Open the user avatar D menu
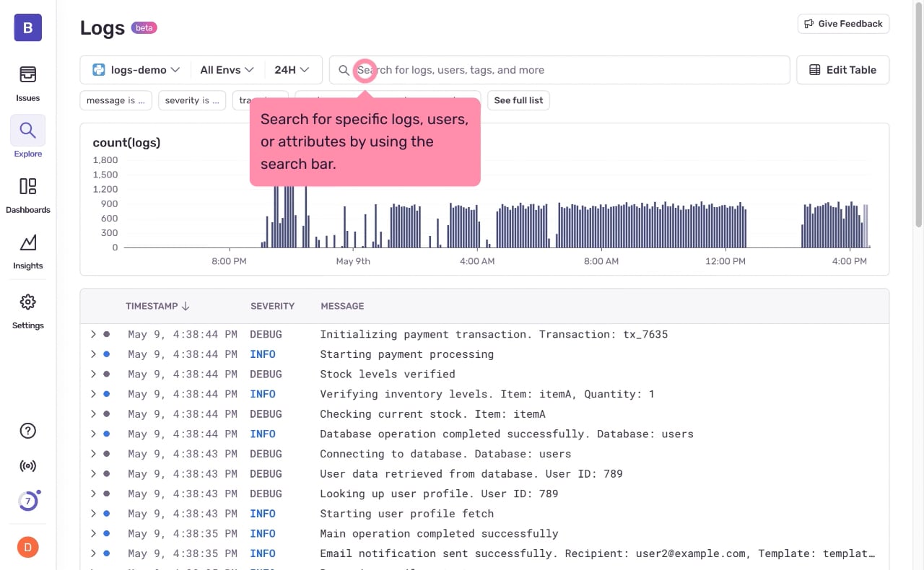This screenshot has height=570, width=924. pos(27,547)
